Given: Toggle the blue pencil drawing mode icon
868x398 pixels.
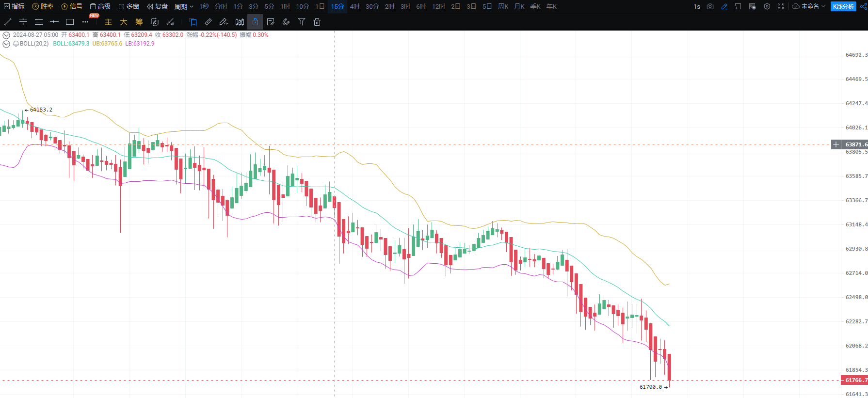Looking at the screenshot, I should pyautogui.click(x=724, y=6).
